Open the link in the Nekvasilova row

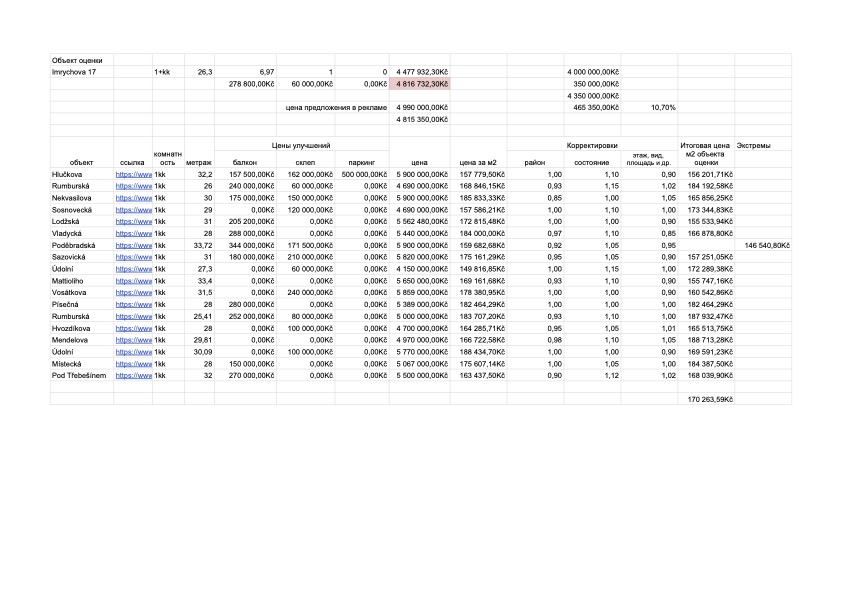coord(133,198)
